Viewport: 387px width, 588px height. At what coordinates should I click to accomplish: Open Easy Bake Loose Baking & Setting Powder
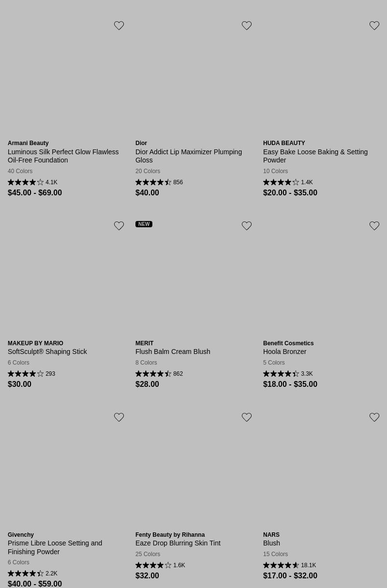[x=315, y=156]
